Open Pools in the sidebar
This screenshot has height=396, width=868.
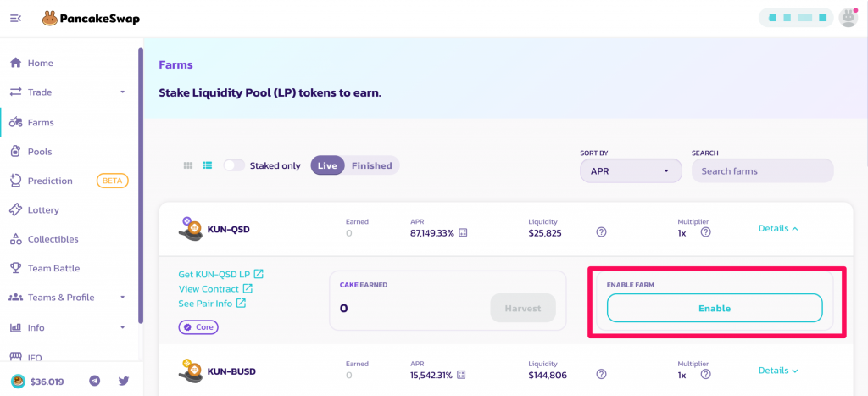pos(40,152)
